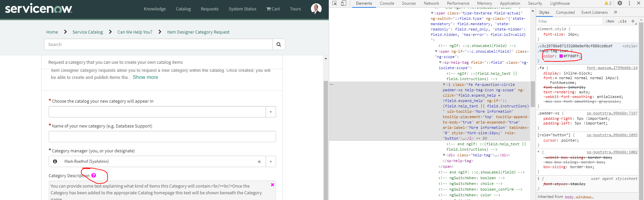Select the Elements tab
644x200 pixels.
click(364, 3)
